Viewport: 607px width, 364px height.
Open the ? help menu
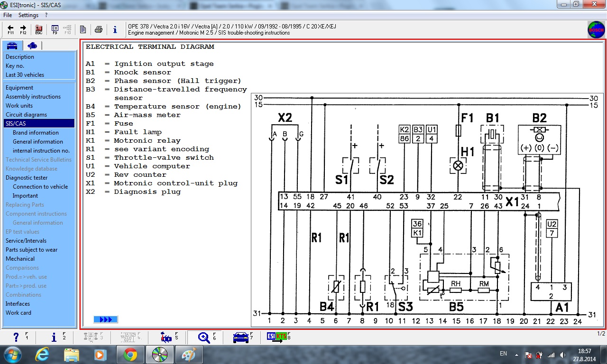point(46,15)
